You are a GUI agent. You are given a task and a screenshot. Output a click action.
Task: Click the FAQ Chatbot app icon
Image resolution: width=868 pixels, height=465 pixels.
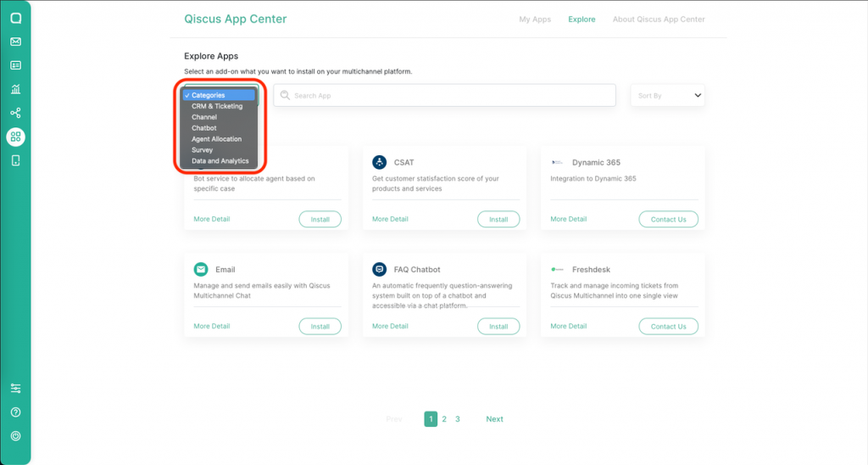click(379, 269)
